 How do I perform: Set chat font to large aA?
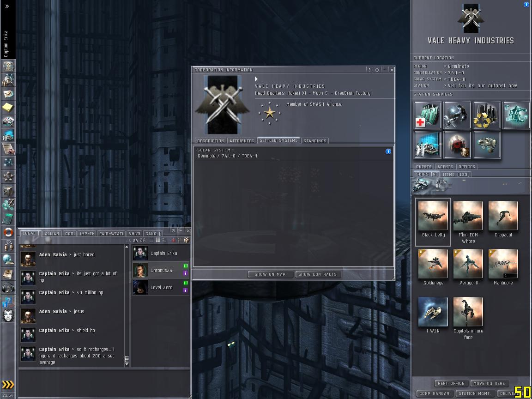pyautogui.click(x=143, y=240)
